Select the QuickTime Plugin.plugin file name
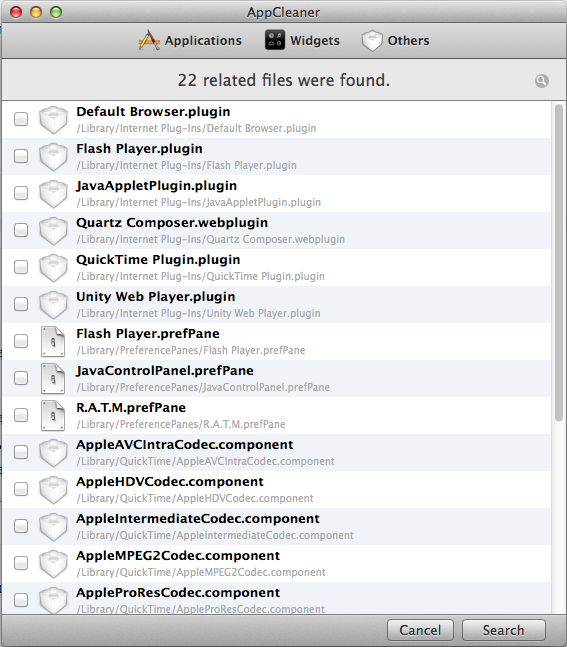This screenshot has height=647, width=567. pos(158,260)
